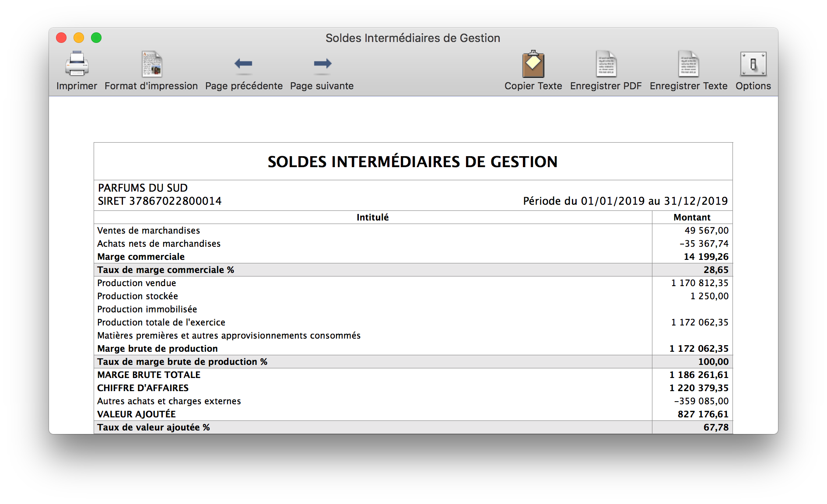The image size is (827, 504).
Task: Click amount 14 199,26
Action: click(x=706, y=257)
